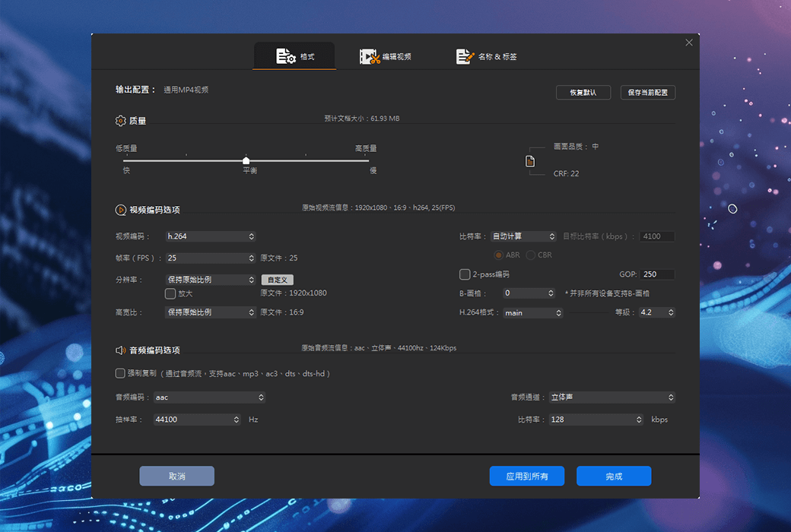Open the 高宽比 dropdown
Viewport: 791px width, 532px height.
(x=211, y=312)
